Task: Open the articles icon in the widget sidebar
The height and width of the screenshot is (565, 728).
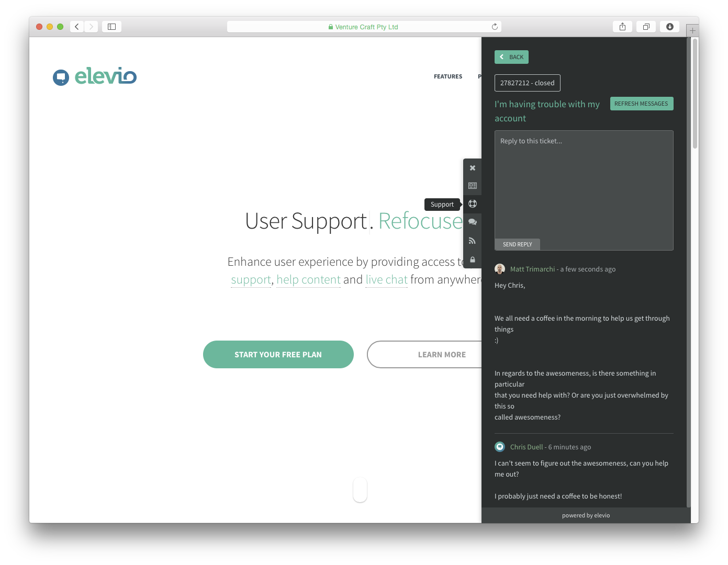Action: click(x=473, y=186)
